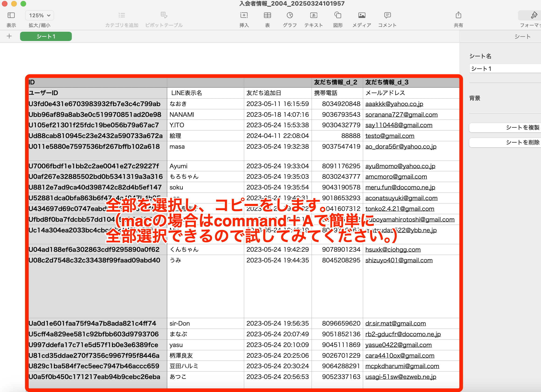Screen dimensions: 541x392
Task: Open the 125% zoom dropdown
Action: [x=39, y=15]
